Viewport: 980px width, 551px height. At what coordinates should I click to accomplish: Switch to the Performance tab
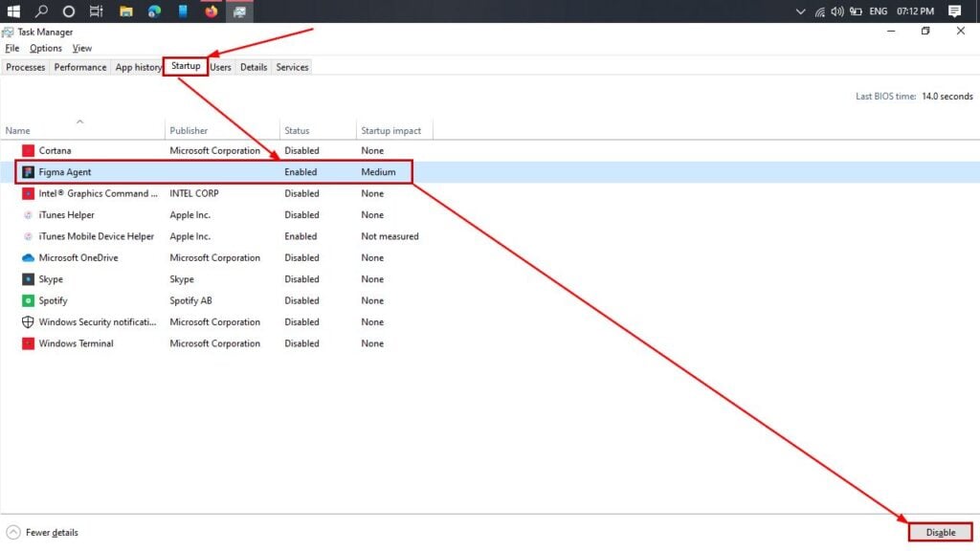click(80, 67)
